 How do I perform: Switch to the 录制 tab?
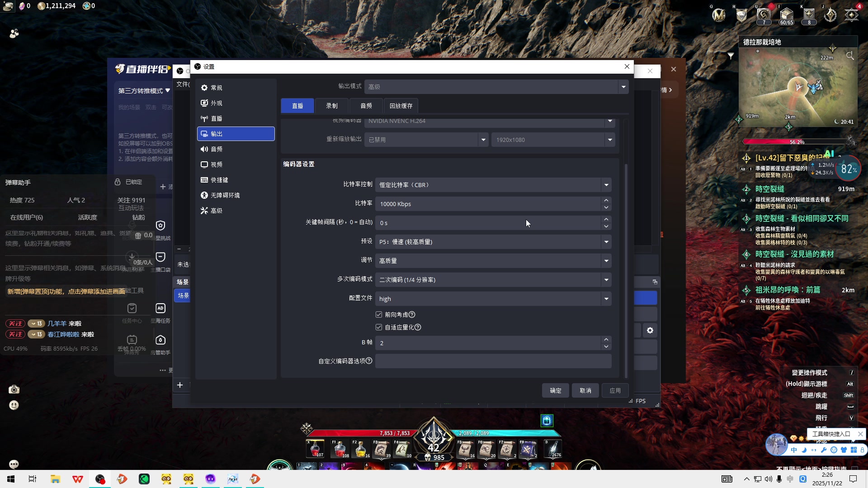[x=331, y=105]
